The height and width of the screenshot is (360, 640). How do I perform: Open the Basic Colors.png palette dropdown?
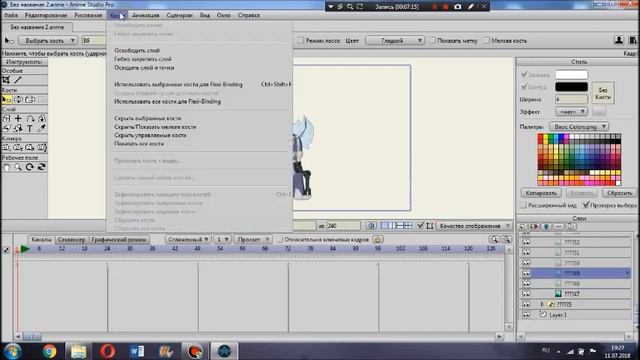tap(579, 127)
